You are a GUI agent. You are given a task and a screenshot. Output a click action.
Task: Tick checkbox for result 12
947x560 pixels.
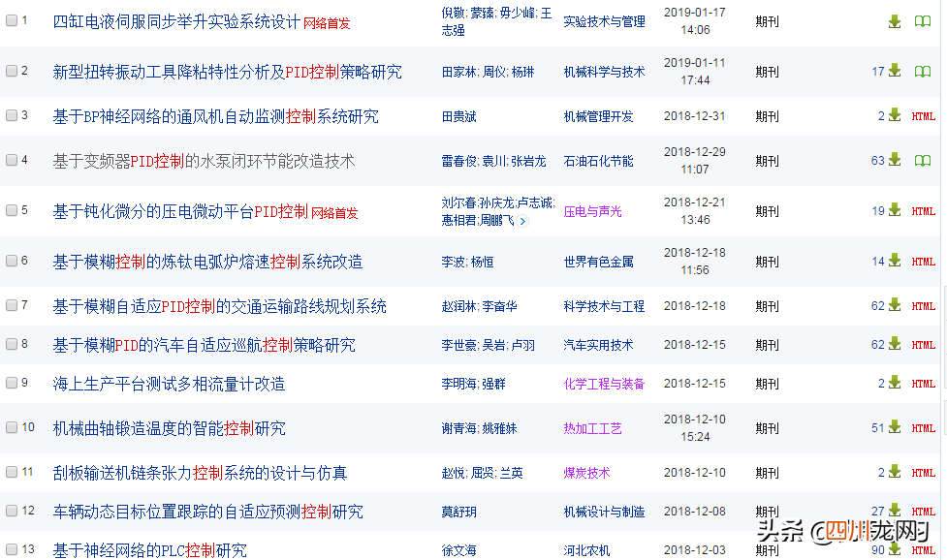pos(12,511)
